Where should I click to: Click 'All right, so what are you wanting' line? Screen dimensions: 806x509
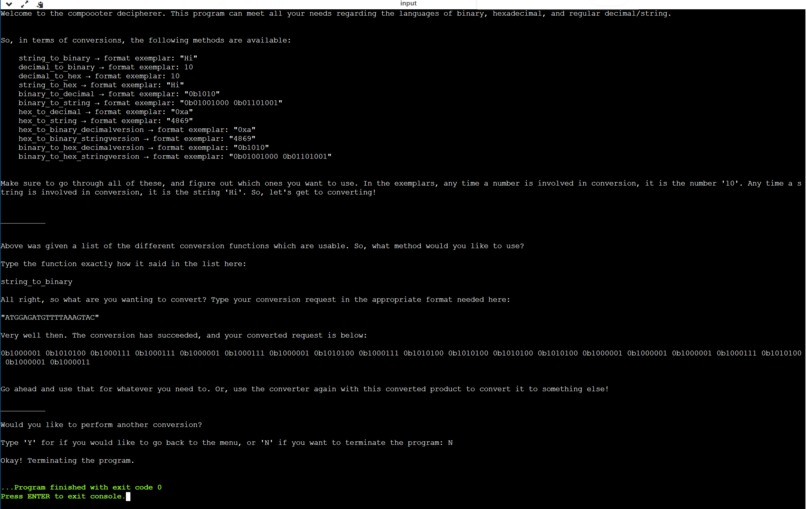(255, 299)
